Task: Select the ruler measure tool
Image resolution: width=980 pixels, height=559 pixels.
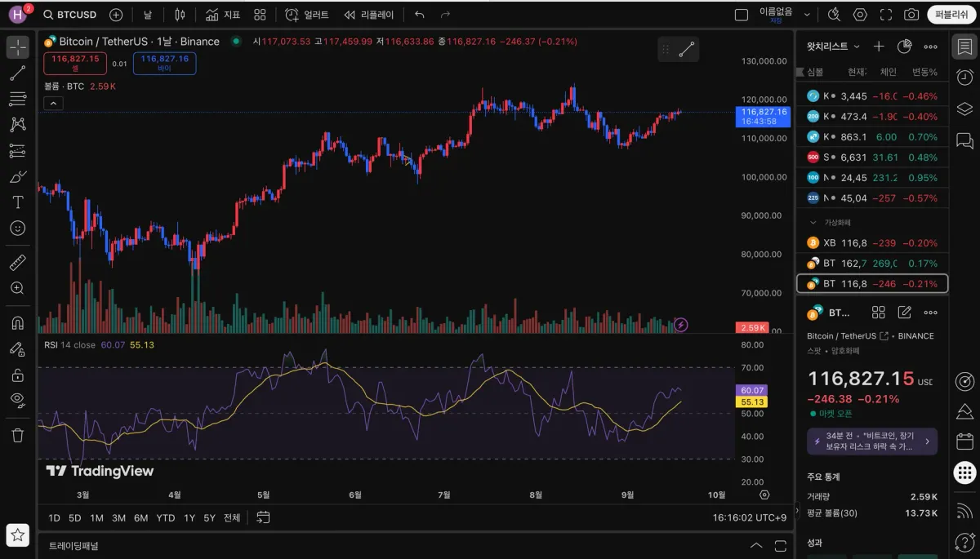Action: click(17, 263)
